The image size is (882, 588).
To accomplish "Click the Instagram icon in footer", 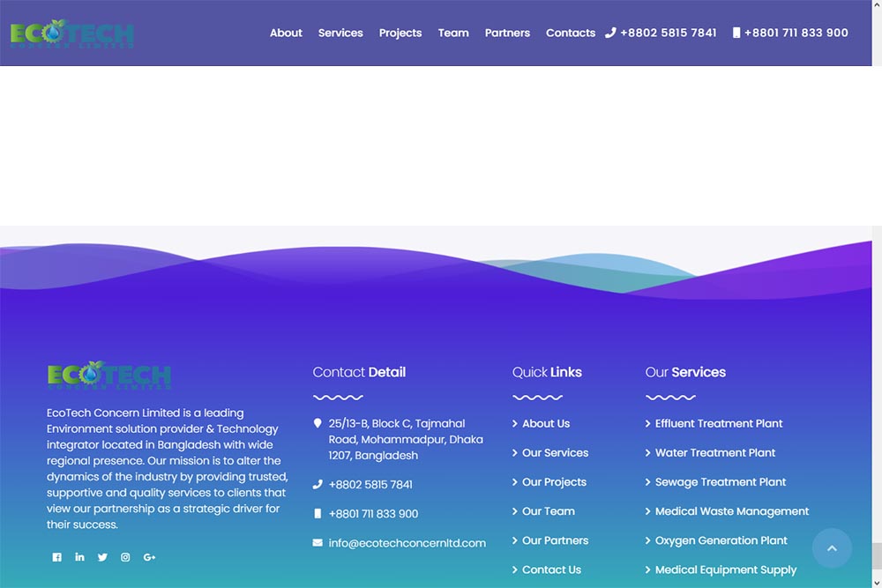I will (x=125, y=557).
